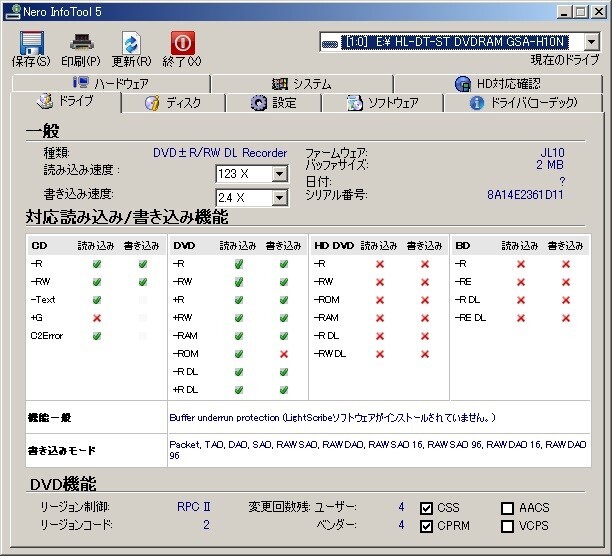Screen dimensions: 612x556
Task: Click the DVD-ROM write cross icon
Action: [x=284, y=354]
